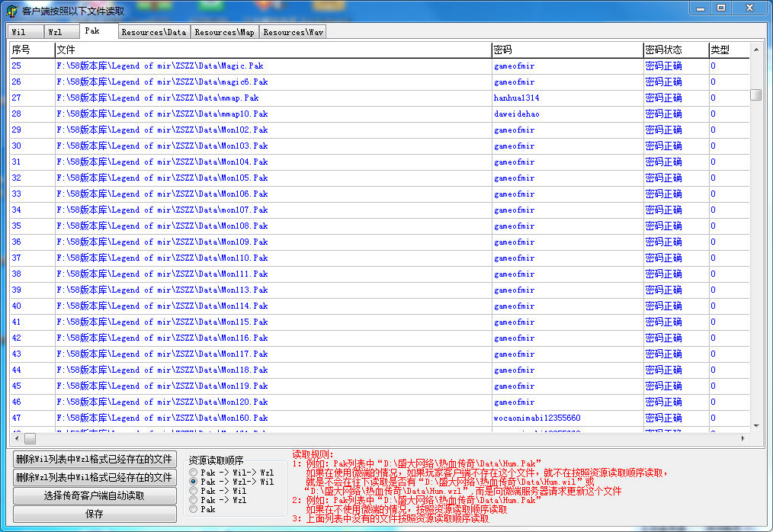Click password daweidehao
The height and width of the screenshot is (532, 773).
(516, 114)
